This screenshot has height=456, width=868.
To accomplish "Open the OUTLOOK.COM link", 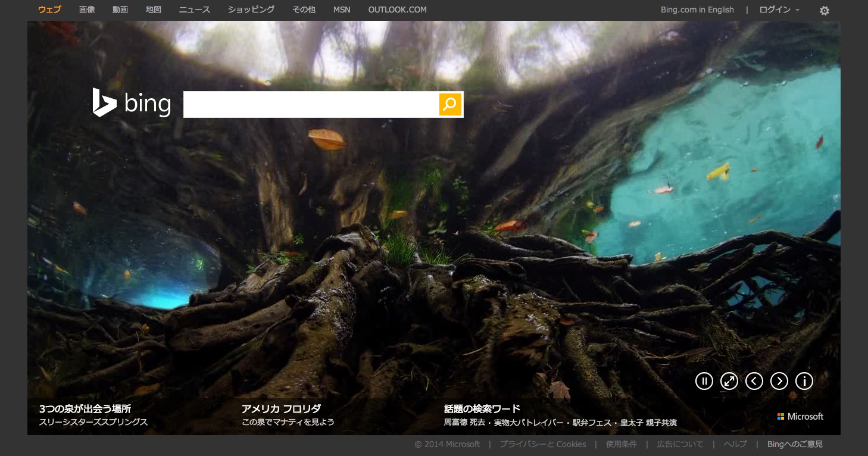I will [397, 10].
